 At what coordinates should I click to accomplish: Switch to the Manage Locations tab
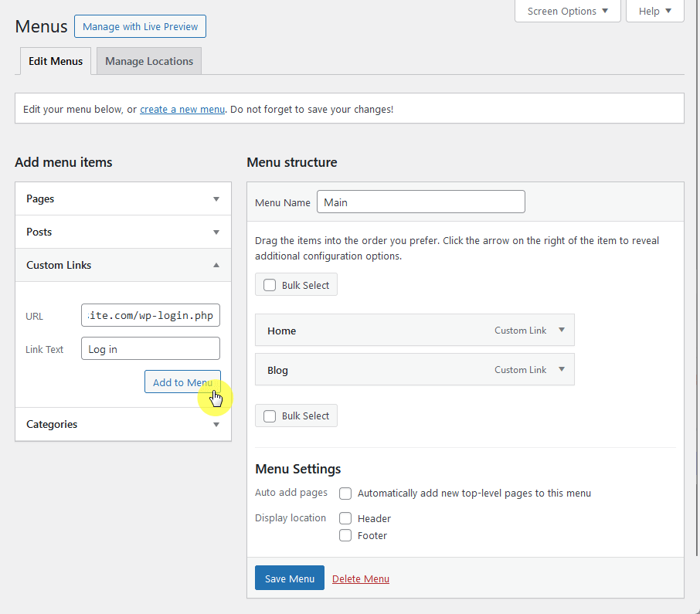149,61
